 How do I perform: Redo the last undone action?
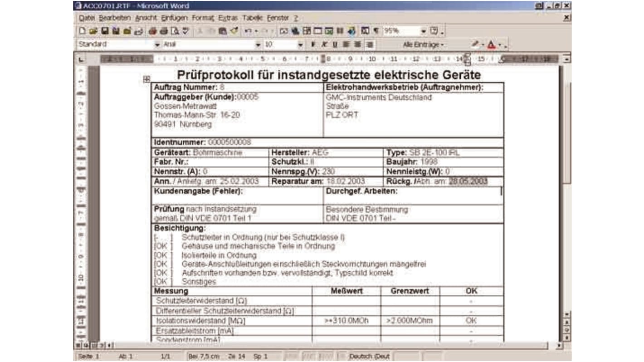point(264,31)
